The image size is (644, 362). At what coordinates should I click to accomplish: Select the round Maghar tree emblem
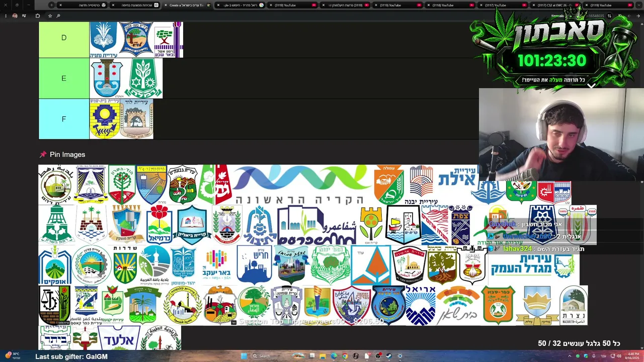[x=254, y=305]
